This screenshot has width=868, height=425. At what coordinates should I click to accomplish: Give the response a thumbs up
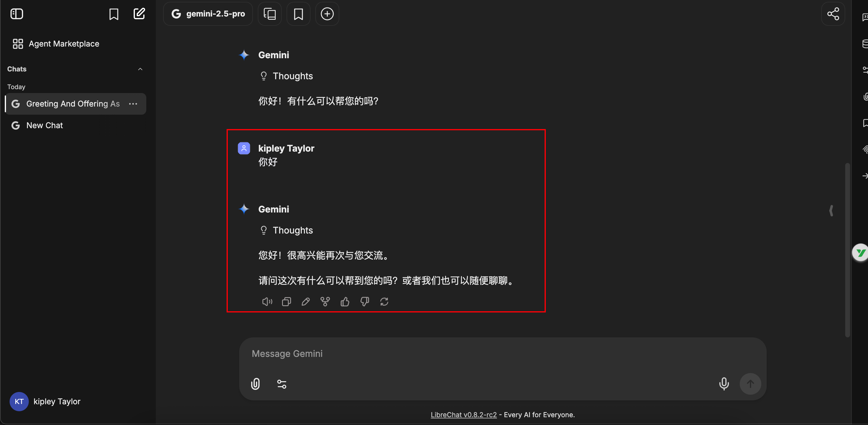click(345, 302)
